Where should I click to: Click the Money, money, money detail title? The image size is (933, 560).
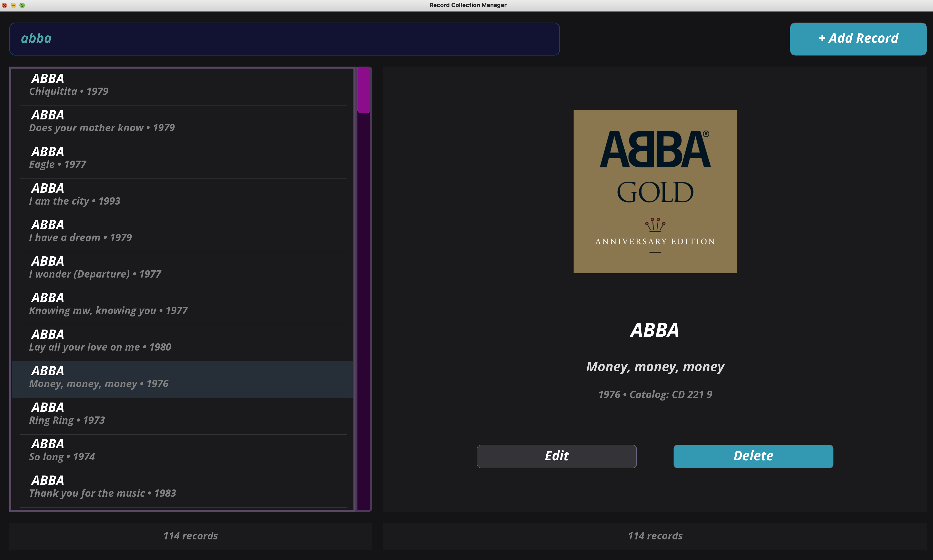click(655, 367)
